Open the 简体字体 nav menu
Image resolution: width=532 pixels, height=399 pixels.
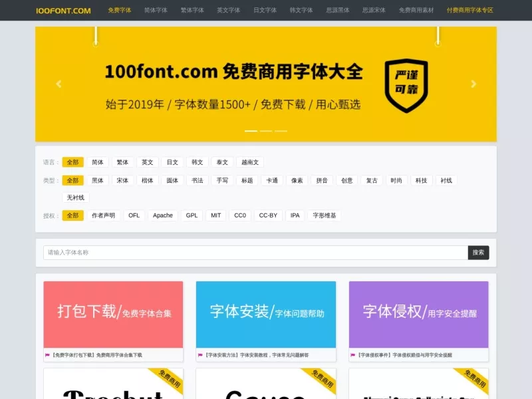156,10
